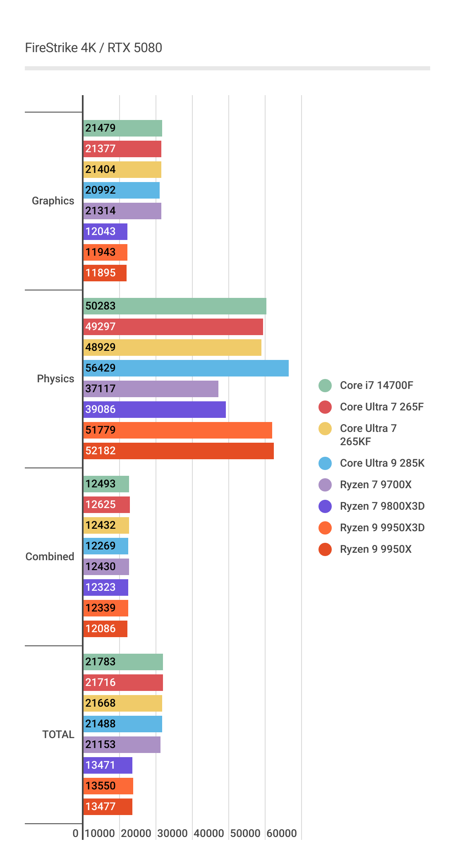
Task: Click the Ryzen 7 9700X legend dot
Action: (x=325, y=484)
